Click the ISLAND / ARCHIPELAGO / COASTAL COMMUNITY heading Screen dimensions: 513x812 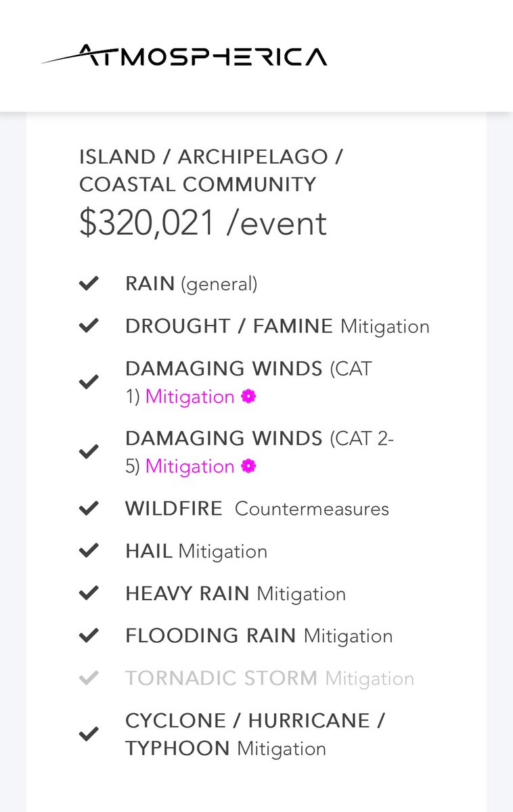coord(211,171)
